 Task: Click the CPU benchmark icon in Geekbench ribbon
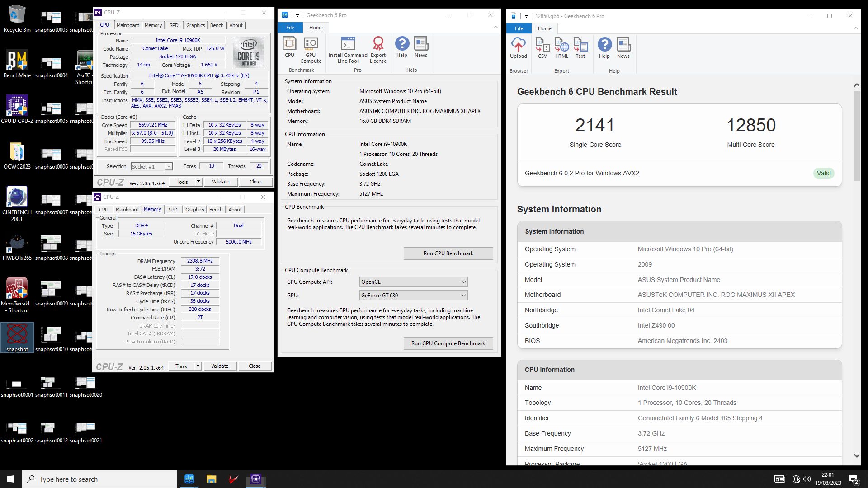(x=289, y=47)
